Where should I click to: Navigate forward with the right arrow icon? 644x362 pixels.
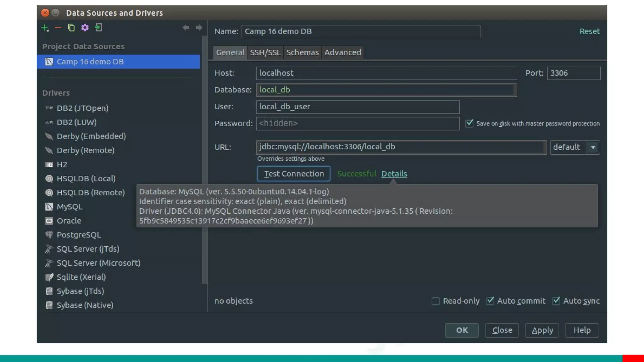coord(199,28)
